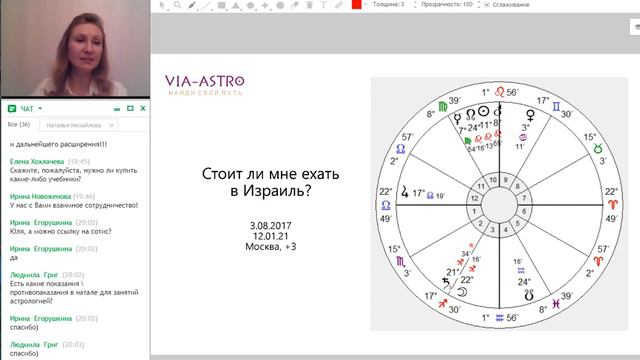Click the icon right of the text tool
640x360 pixels.
click(338, 5)
